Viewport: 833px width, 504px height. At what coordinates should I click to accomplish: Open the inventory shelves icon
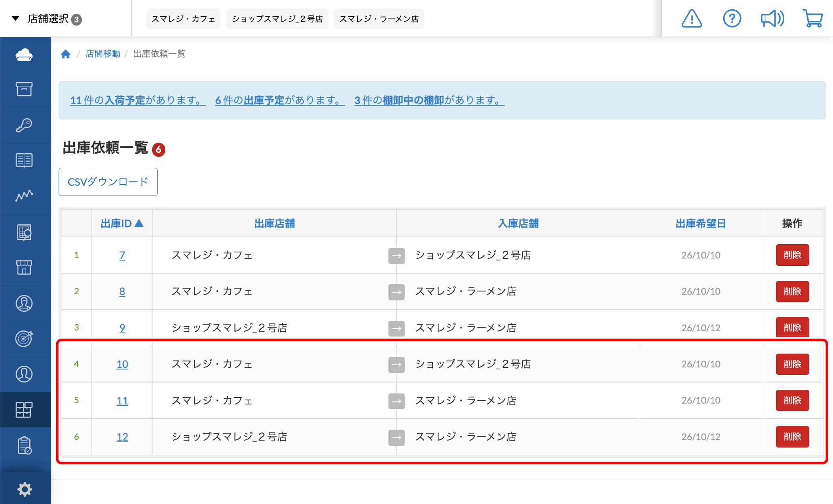pos(24,410)
